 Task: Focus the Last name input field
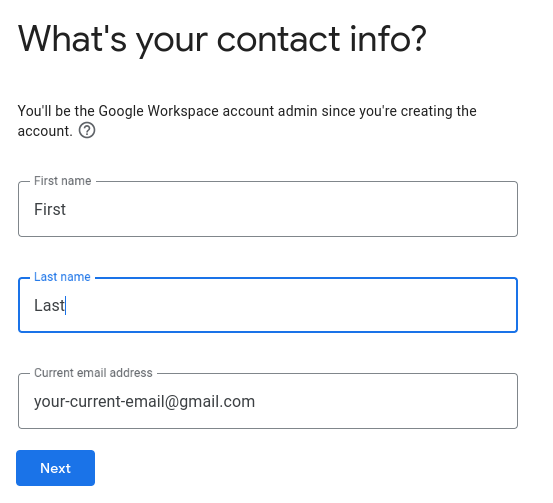pyautogui.click(x=268, y=305)
